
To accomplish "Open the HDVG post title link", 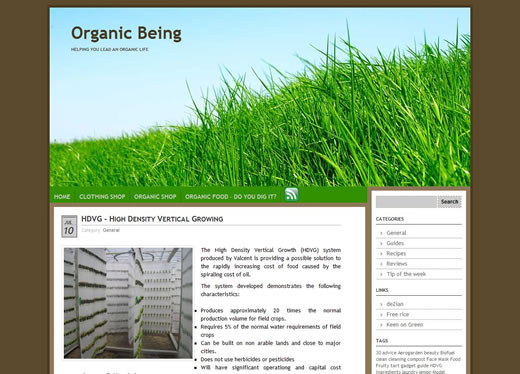I will [x=152, y=219].
